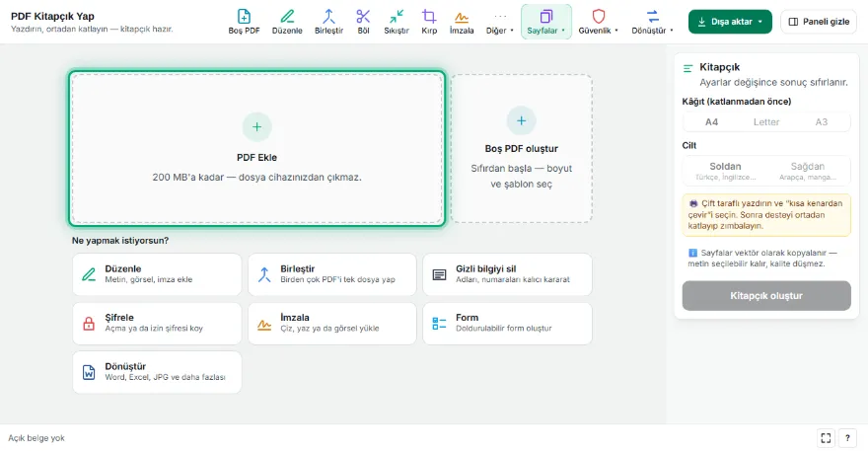This screenshot has width=868, height=451.
Task: Open the Dışa aktar export dropdown
Action: (730, 22)
